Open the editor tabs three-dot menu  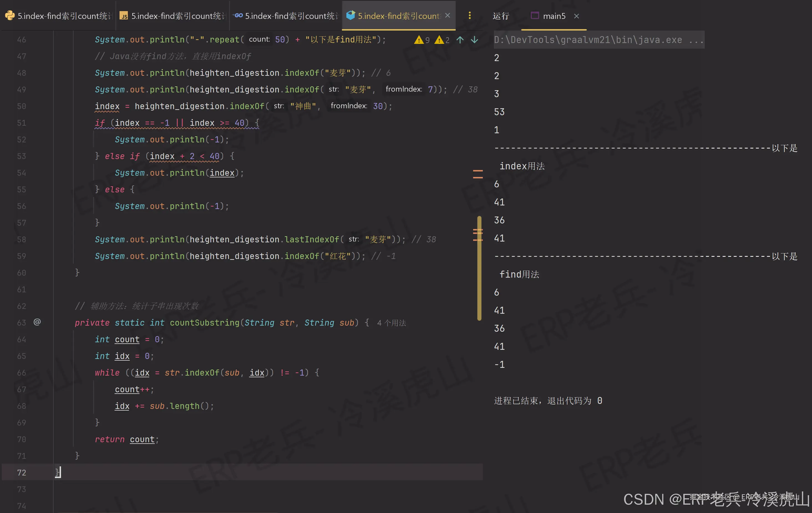[x=470, y=16]
